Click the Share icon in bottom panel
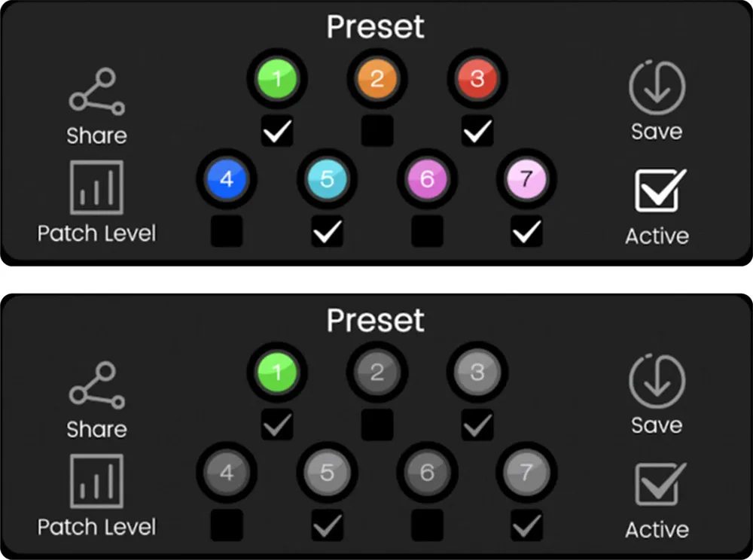 coord(97,385)
